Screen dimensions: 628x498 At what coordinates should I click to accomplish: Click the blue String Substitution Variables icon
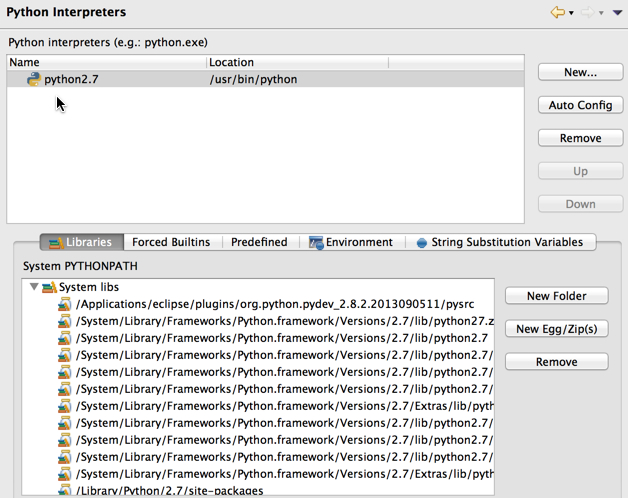(x=421, y=243)
